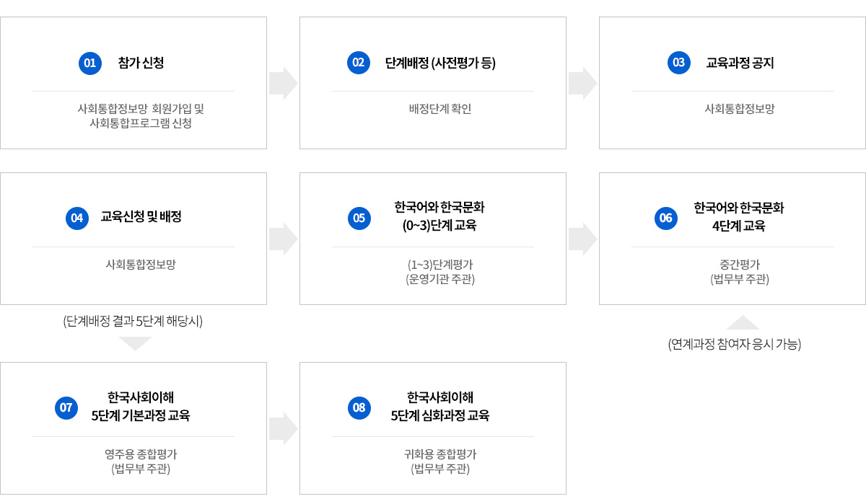Image resolution: width=866 pixels, height=504 pixels.
Task: Click the 06 step number circle
Action: [665, 218]
